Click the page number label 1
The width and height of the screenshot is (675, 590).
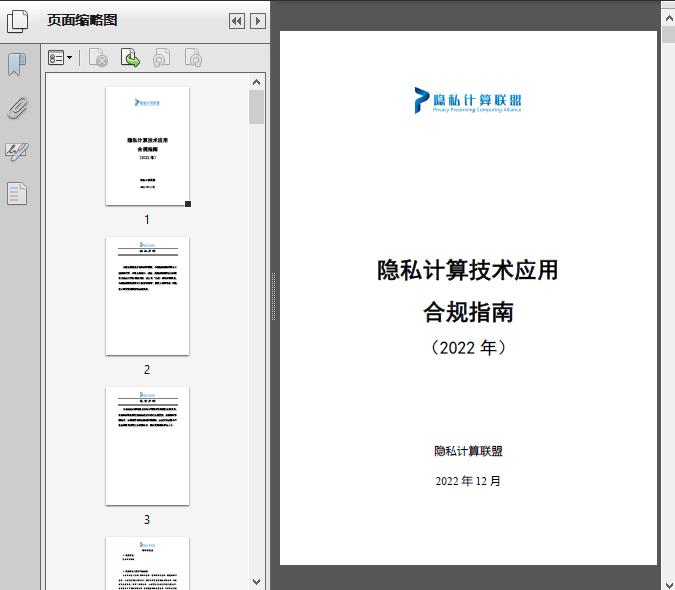pos(147,220)
